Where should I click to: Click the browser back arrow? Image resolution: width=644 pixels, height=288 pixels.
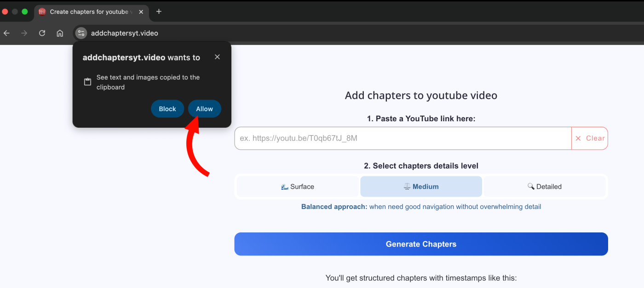pyautogui.click(x=6, y=33)
